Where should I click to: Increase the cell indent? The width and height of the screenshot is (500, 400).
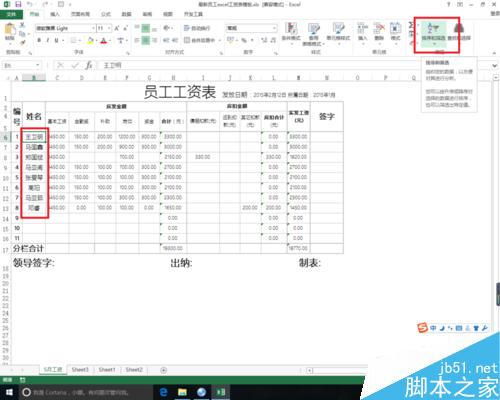coord(175,40)
